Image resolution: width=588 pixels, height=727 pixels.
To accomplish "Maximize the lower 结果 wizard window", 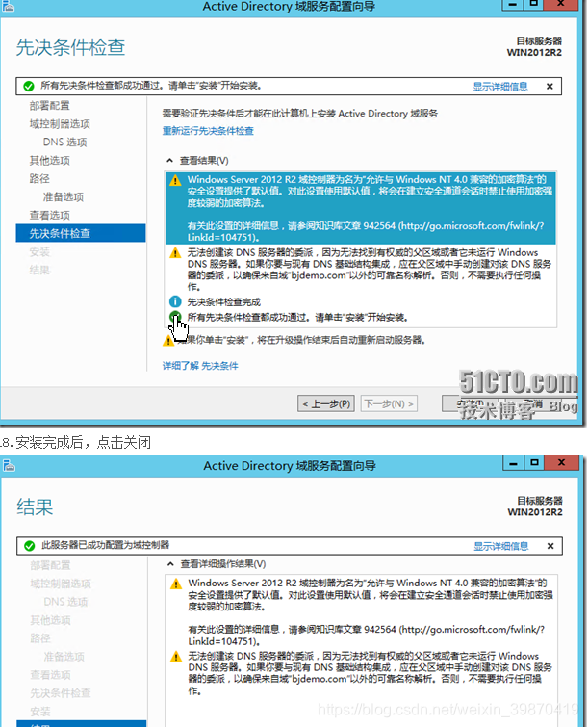I will [534, 463].
